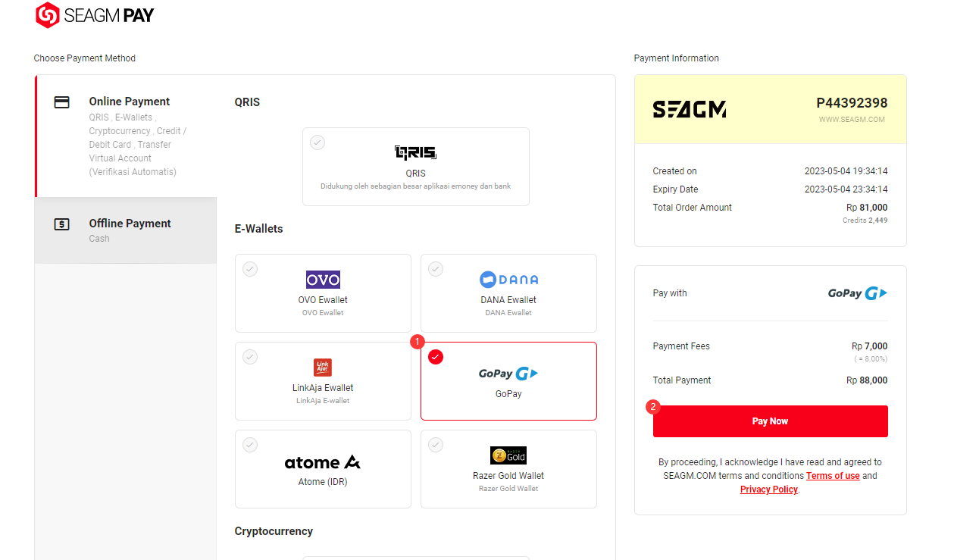Click the credit card icon beside Online Payment
The height and width of the screenshot is (560, 979).
[x=62, y=102]
